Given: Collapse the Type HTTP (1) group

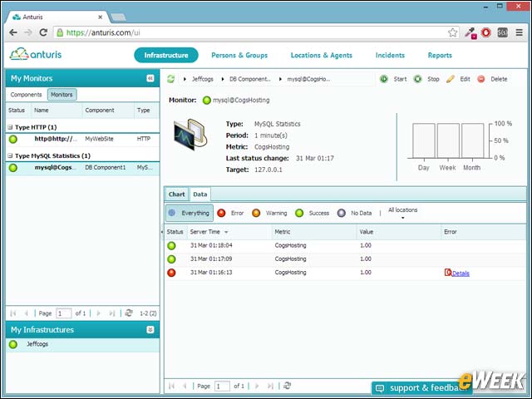Looking at the screenshot, I should coord(10,127).
